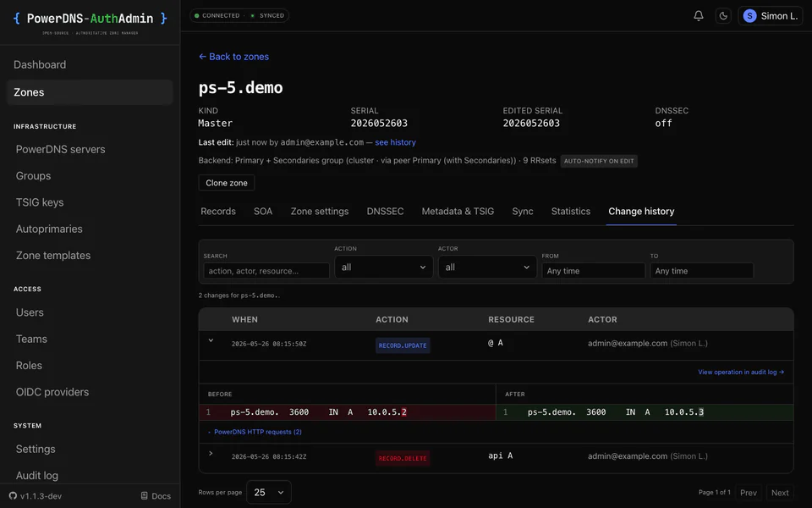Screen dimensions: 812x508
Task: Go to Dashboard in sidebar
Action: pos(40,65)
